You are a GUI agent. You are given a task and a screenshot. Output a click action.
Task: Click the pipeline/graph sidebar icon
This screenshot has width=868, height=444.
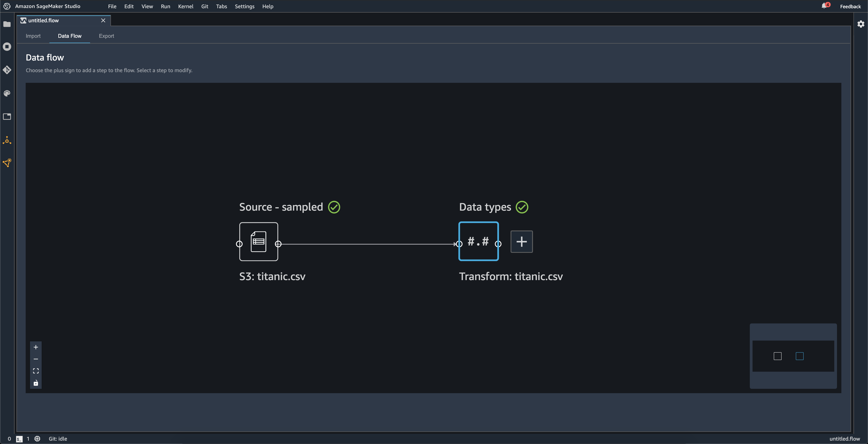(7, 164)
